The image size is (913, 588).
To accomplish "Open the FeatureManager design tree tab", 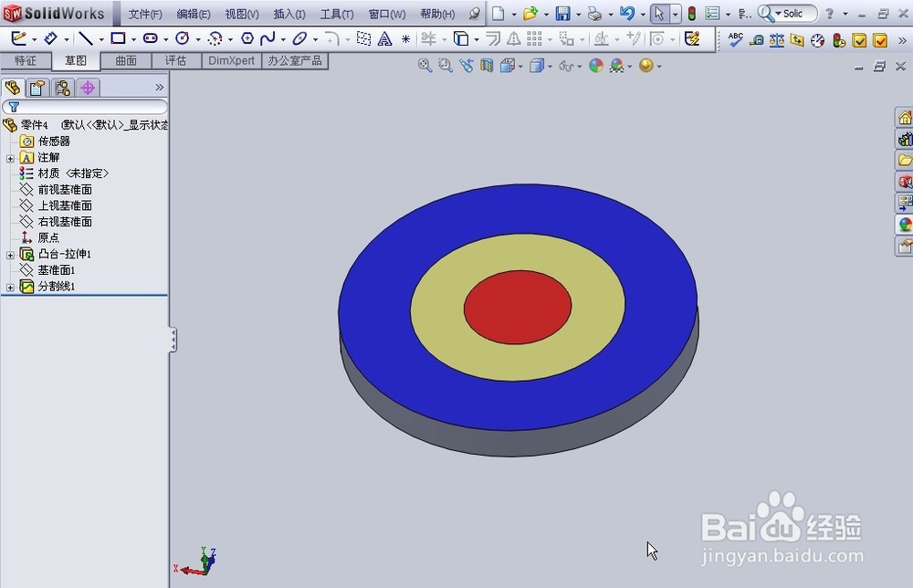I will coord(12,88).
